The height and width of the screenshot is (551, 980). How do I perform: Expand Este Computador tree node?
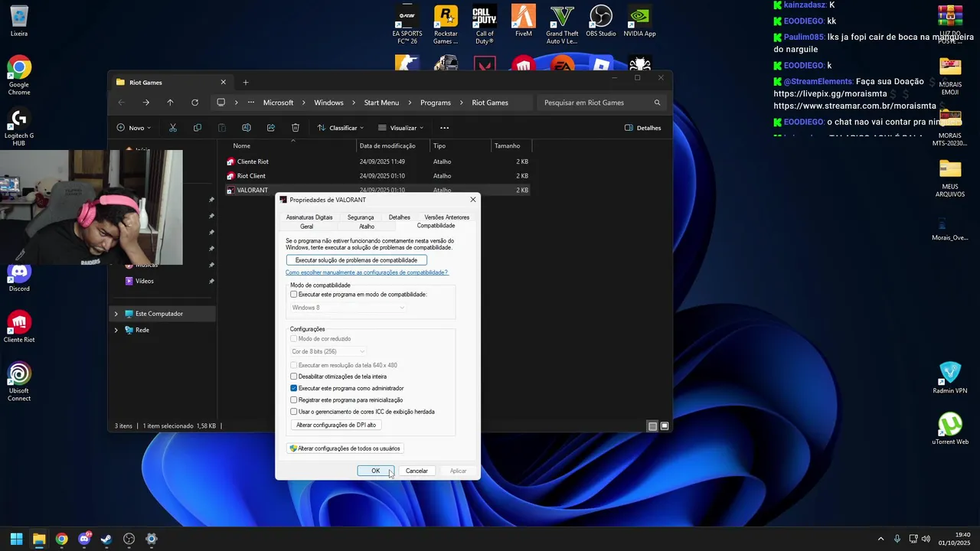pos(116,314)
